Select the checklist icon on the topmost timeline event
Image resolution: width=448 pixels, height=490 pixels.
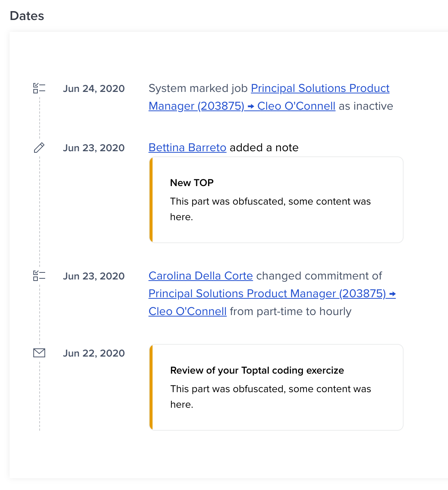point(39,89)
